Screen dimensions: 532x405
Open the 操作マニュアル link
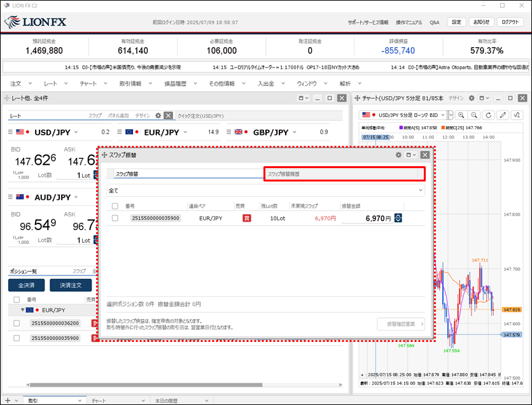(x=409, y=22)
